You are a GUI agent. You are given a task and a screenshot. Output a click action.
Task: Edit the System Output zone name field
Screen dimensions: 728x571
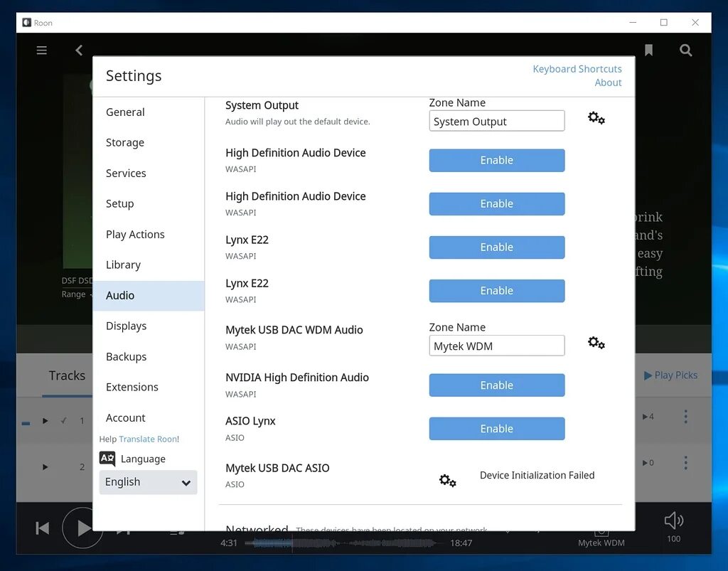point(496,121)
